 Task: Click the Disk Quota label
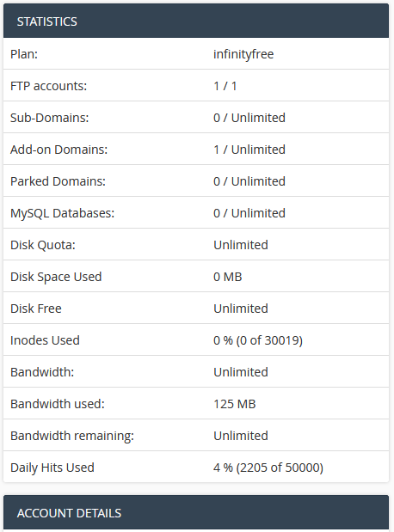point(43,245)
